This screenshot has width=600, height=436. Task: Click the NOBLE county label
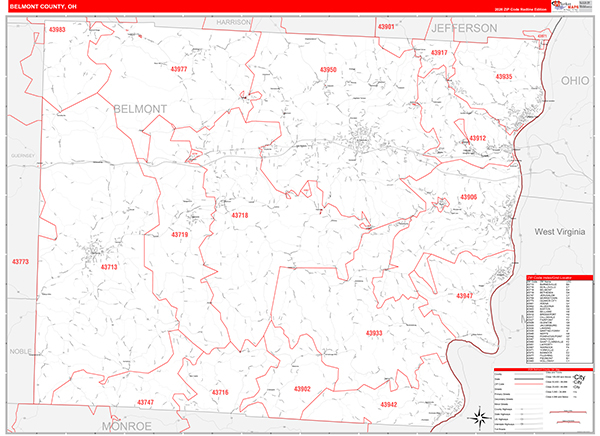tap(21, 351)
